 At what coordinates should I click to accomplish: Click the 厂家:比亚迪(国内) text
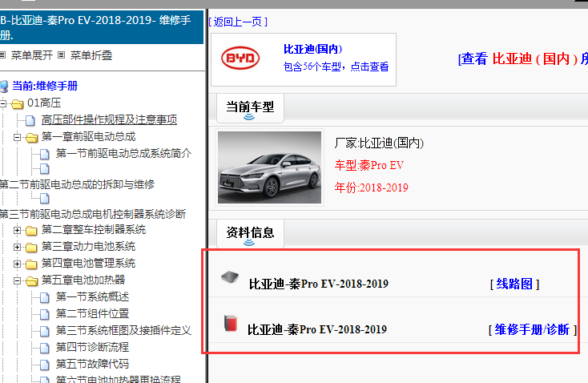pyautogui.click(x=379, y=143)
